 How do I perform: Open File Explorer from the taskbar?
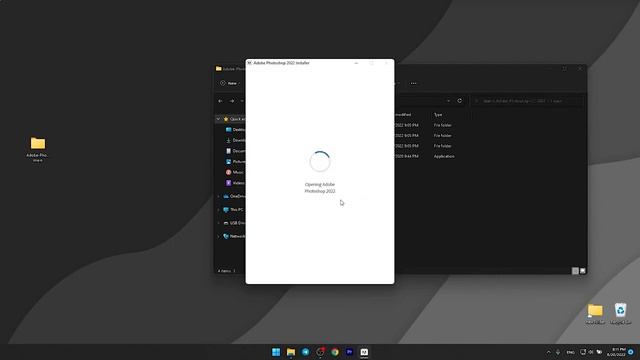291,352
